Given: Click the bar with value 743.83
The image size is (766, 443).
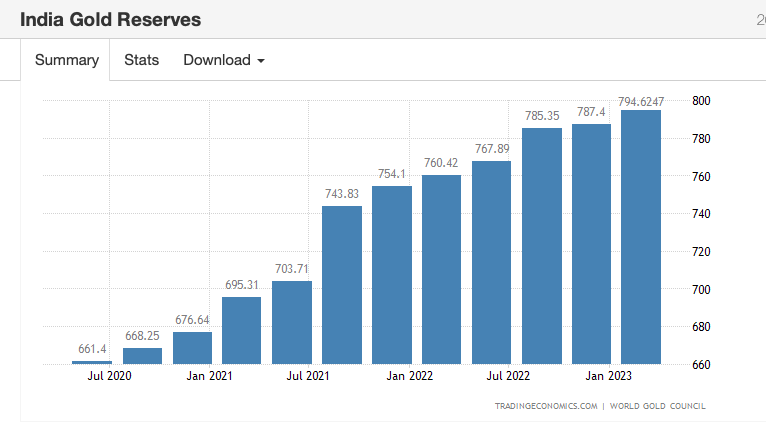Looking at the screenshot, I should click(342, 285).
